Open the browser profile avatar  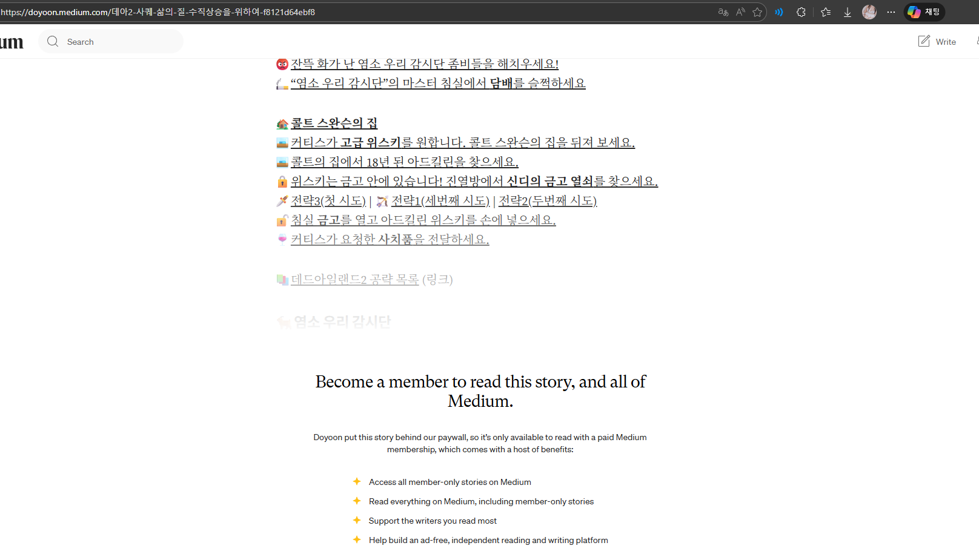point(869,12)
